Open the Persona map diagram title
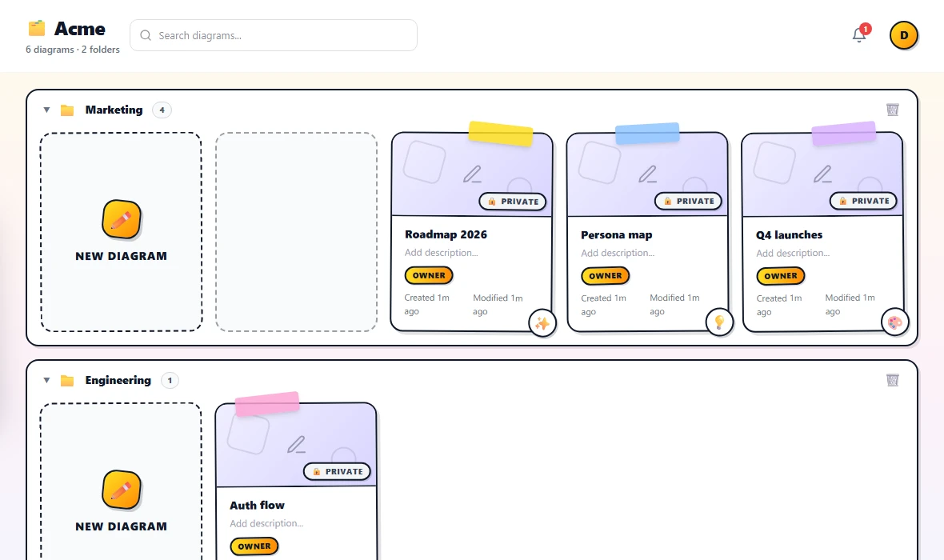Screen dimensions: 944x560 pos(617,235)
